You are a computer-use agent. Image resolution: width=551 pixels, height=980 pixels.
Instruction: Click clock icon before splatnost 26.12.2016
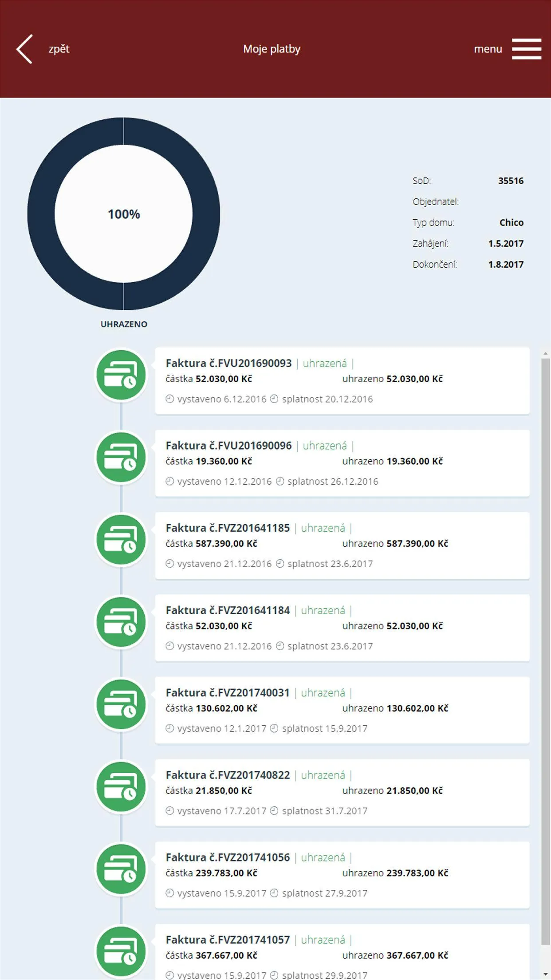point(279,481)
